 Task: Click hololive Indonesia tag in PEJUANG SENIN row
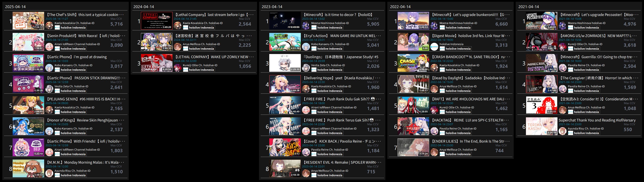click(71, 112)
